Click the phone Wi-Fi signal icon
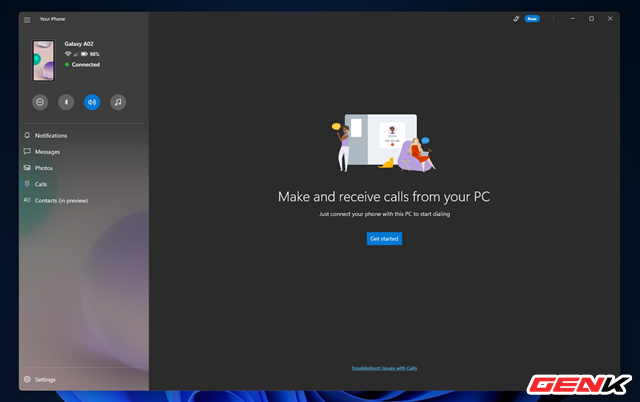640x402 pixels. [x=68, y=54]
